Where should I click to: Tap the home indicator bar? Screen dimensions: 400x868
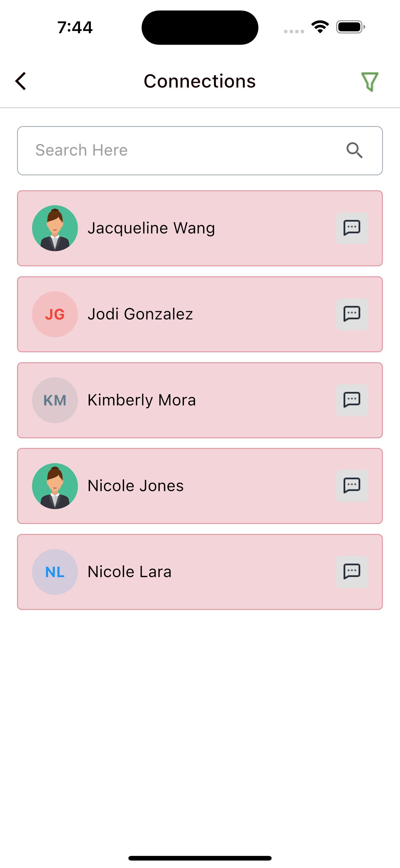tap(200, 858)
